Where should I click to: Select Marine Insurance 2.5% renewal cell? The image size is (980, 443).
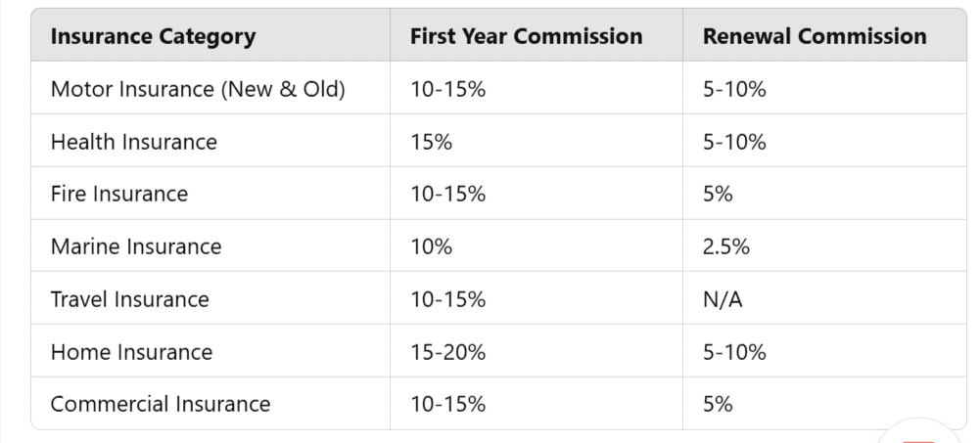point(726,247)
